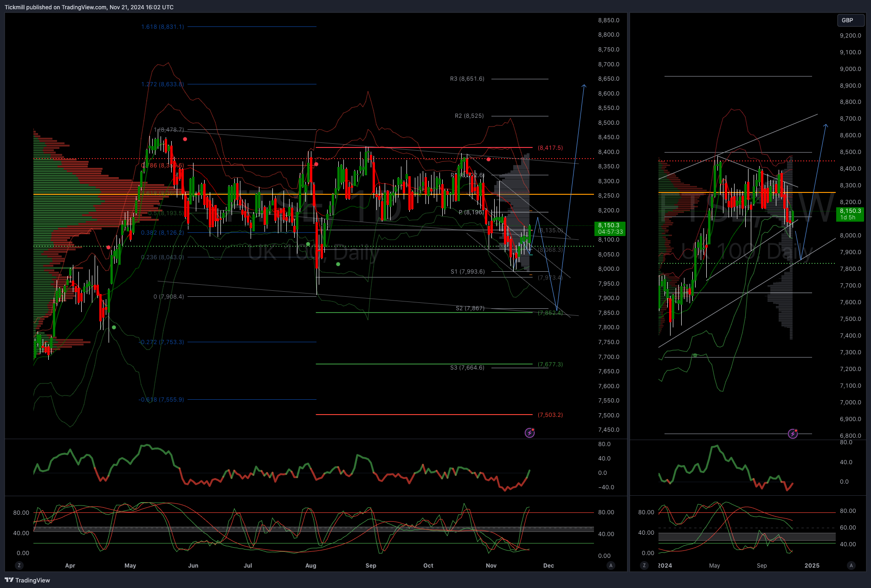Open the lightning event icon on right chart
Image resolution: width=871 pixels, height=588 pixels.
point(793,434)
